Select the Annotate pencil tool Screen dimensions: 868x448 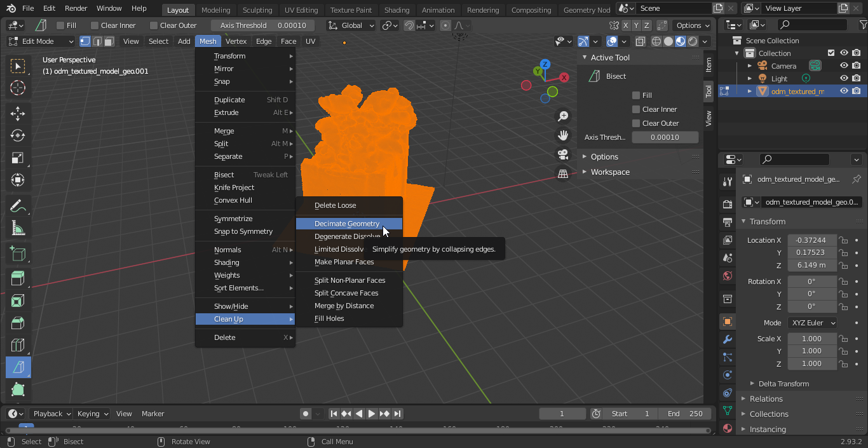pos(18,206)
